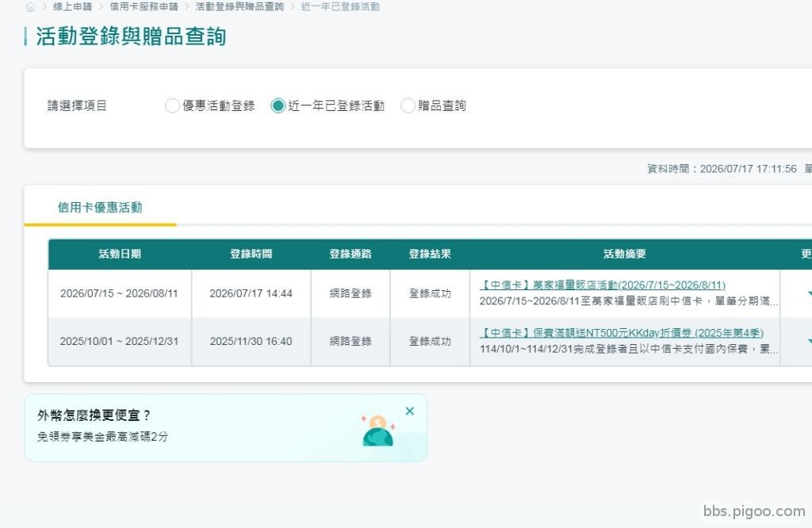
Task: Go to 活動登錄與贈品查詢 breadcrumb
Action: 239,6
